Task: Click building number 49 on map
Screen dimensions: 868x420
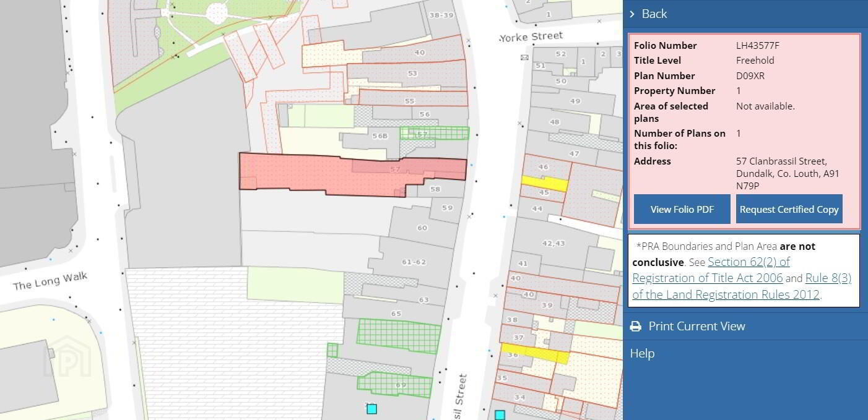Action: pyautogui.click(x=575, y=101)
